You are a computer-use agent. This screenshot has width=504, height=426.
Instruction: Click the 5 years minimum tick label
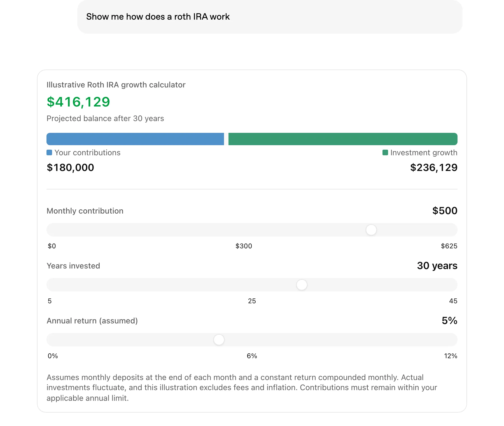(x=50, y=301)
